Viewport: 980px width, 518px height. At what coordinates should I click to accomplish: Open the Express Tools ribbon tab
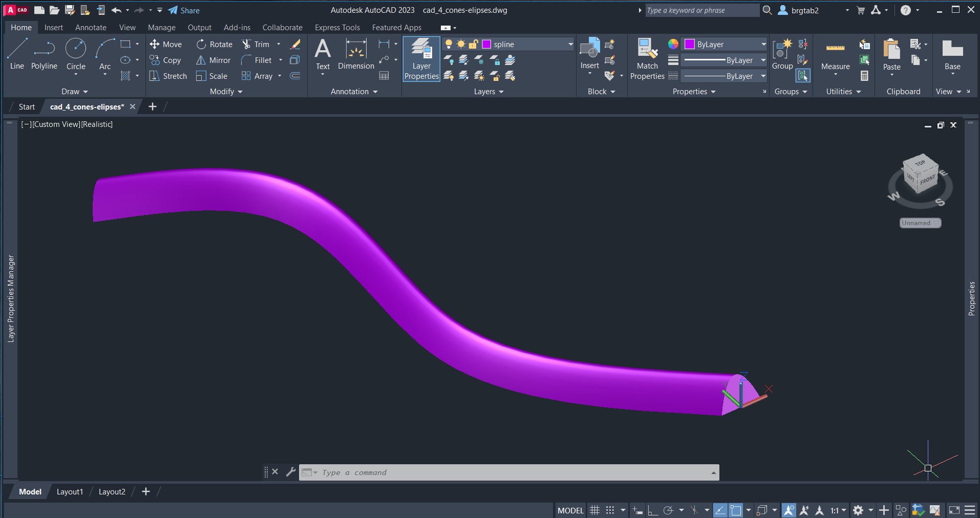tap(337, 28)
